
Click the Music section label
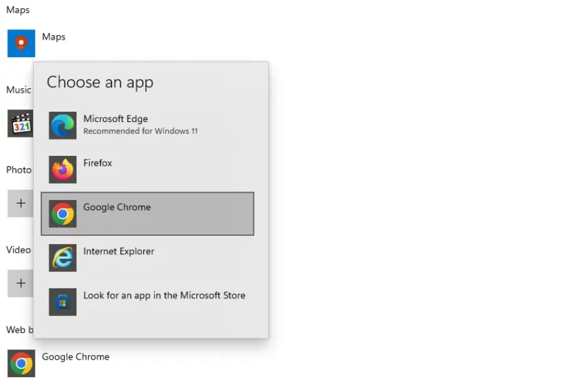[19, 90]
